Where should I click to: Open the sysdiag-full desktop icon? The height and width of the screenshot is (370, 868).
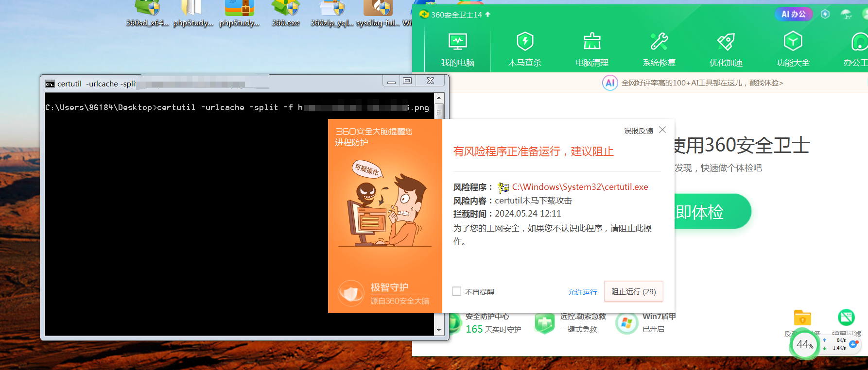(378, 13)
